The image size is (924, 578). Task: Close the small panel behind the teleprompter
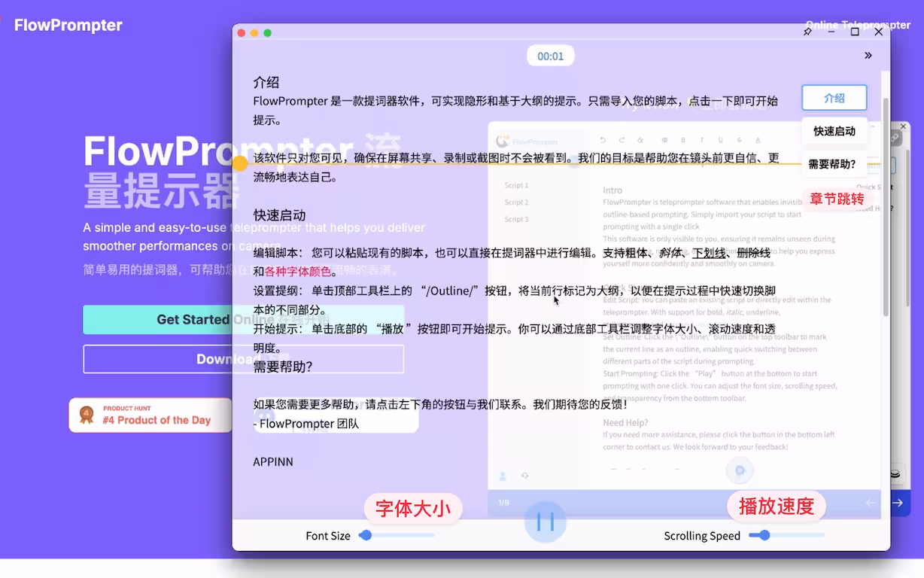(903, 126)
